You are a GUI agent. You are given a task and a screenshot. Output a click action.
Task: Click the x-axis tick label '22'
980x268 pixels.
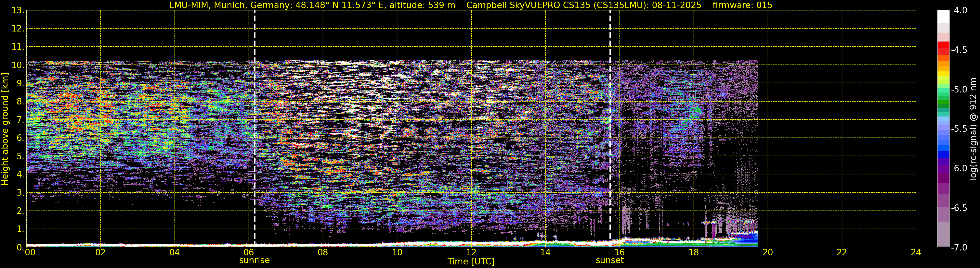[842, 252]
